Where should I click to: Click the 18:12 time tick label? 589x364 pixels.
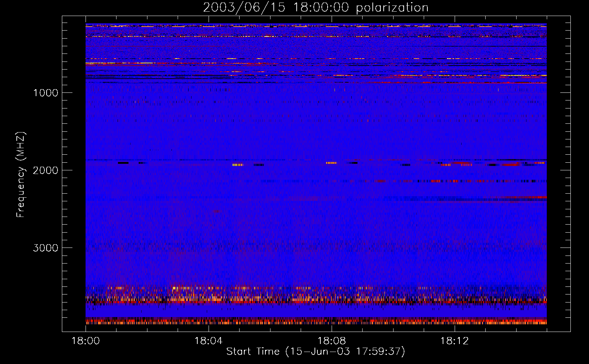[454, 341]
